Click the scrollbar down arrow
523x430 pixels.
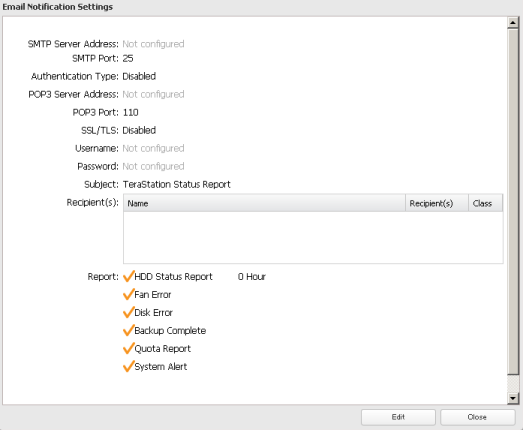click(x=513, y=398)
